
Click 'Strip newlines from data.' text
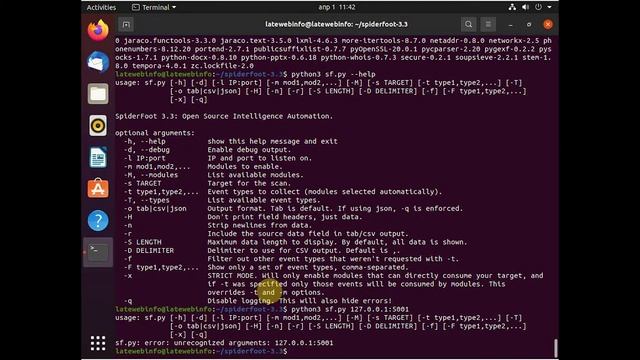tap(260, 225)
